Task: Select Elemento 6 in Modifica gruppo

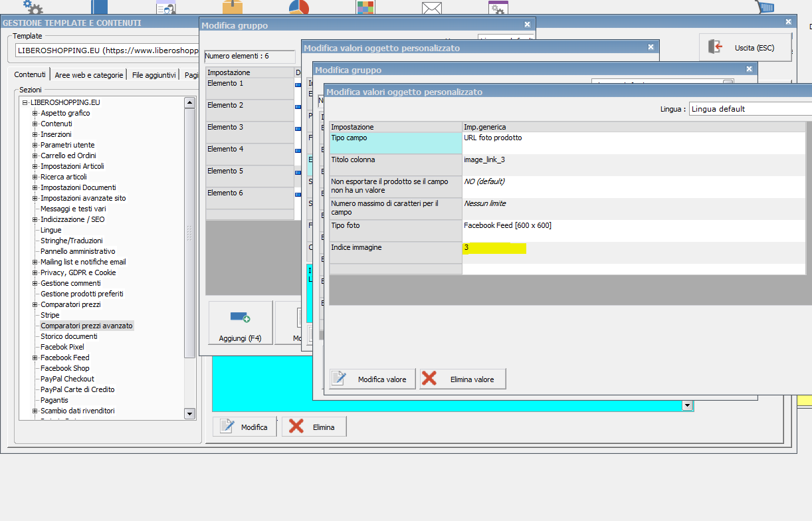Action: coord(250,198)
